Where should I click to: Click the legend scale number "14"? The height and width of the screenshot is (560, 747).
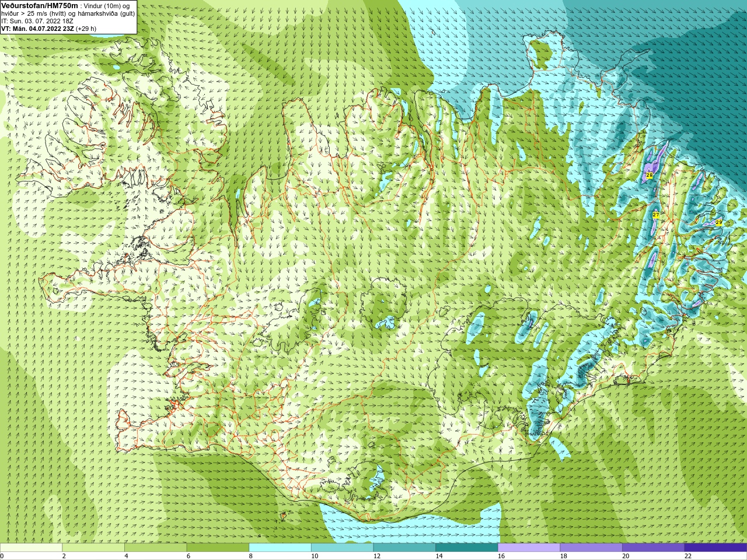click(x=439, y=556)
